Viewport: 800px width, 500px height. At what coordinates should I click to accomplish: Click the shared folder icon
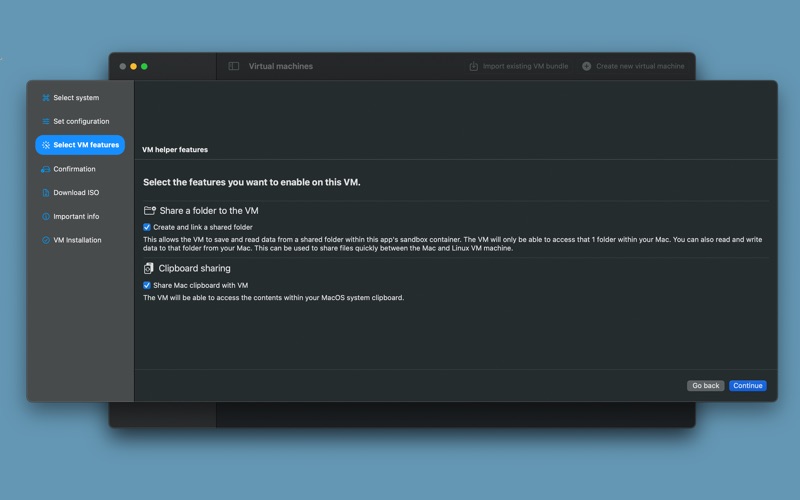[149, 210]
